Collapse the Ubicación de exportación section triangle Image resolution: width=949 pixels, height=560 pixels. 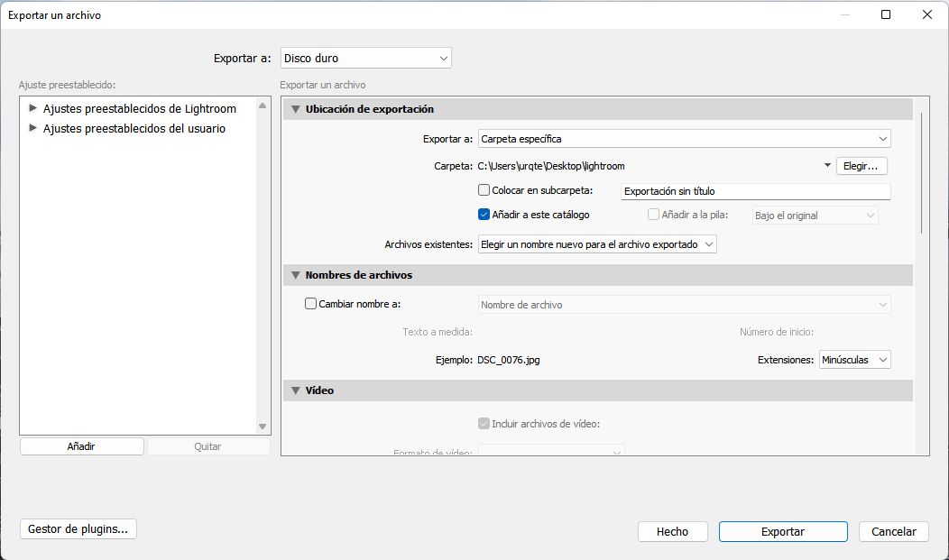pos(295,109)
